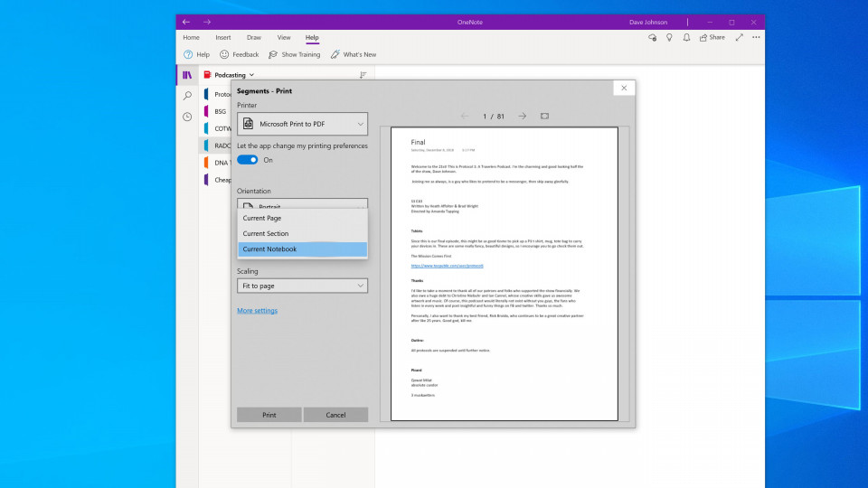Open notifications bell icon

tap(686, 38)
